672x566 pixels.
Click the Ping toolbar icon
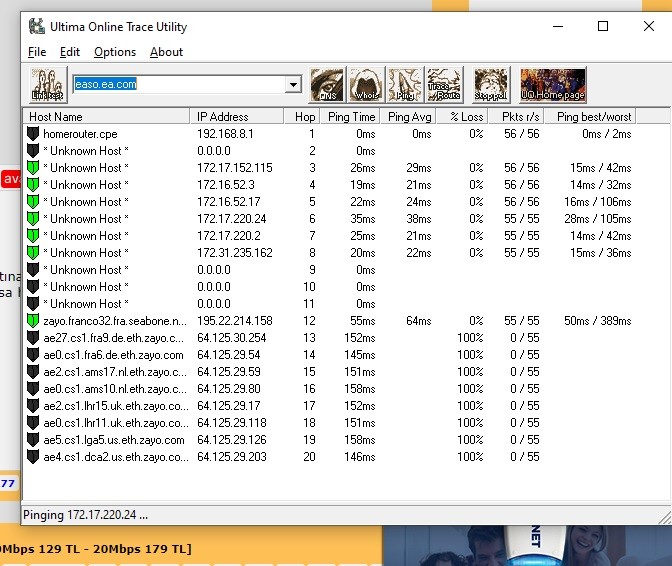click(405, 85)
